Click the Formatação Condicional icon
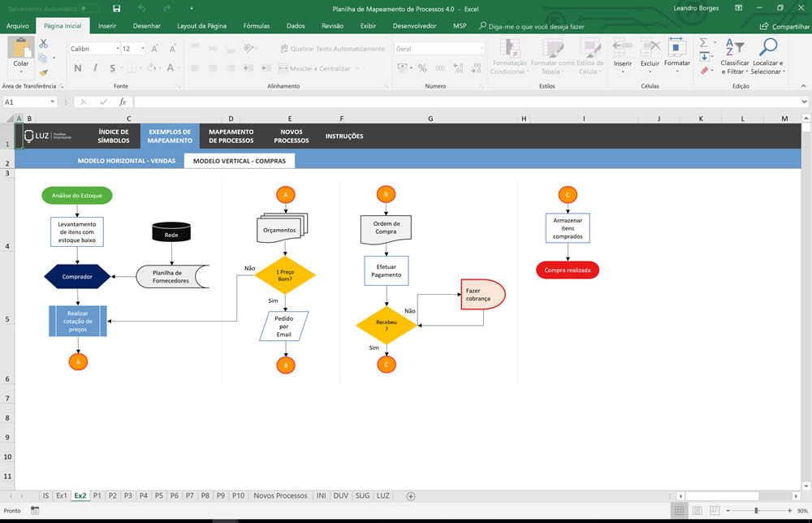 [510, 48]
